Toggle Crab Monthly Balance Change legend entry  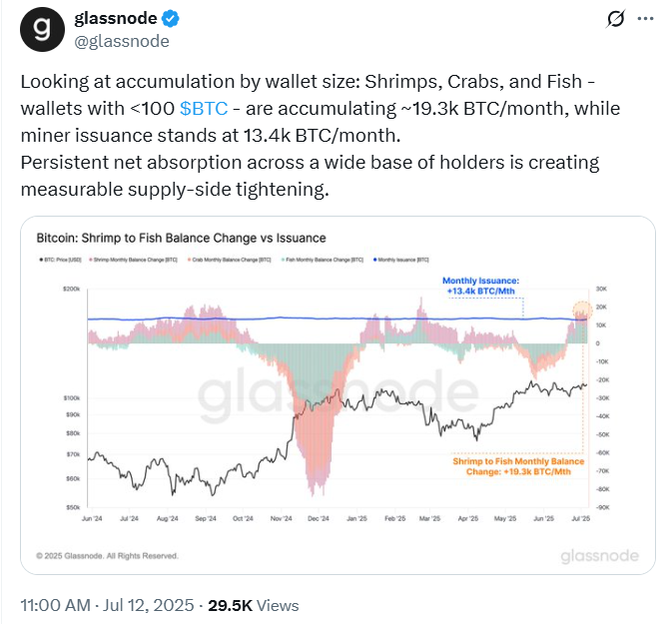click(x=230, y=260)
